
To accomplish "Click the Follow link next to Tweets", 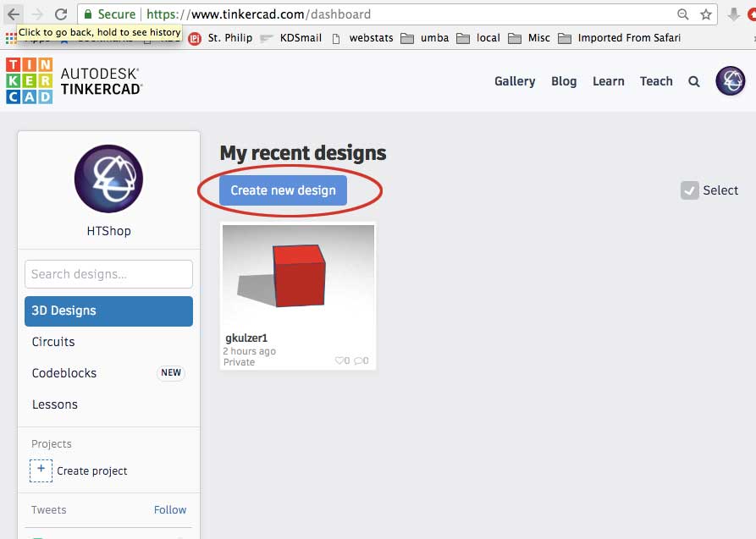I will (170, 509).
